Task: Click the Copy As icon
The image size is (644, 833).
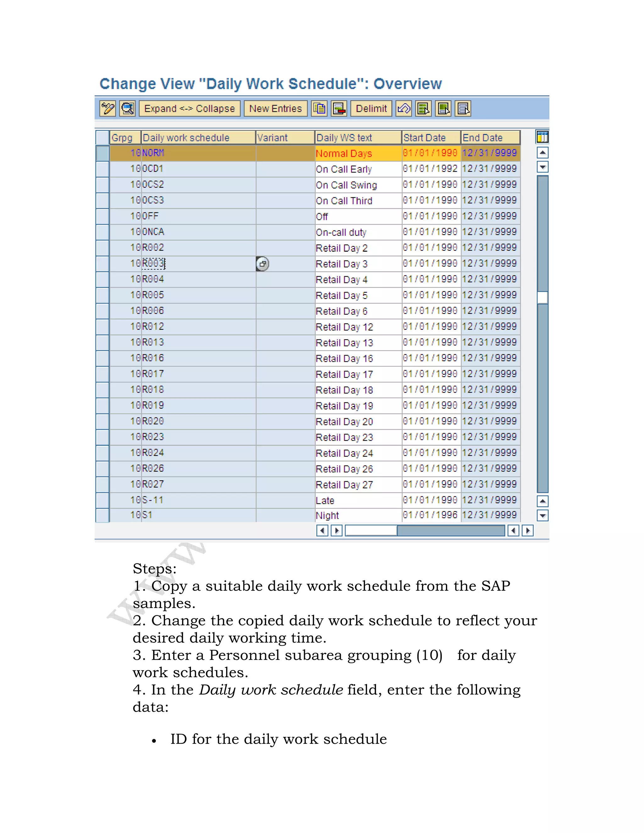Action: point(319,109)
